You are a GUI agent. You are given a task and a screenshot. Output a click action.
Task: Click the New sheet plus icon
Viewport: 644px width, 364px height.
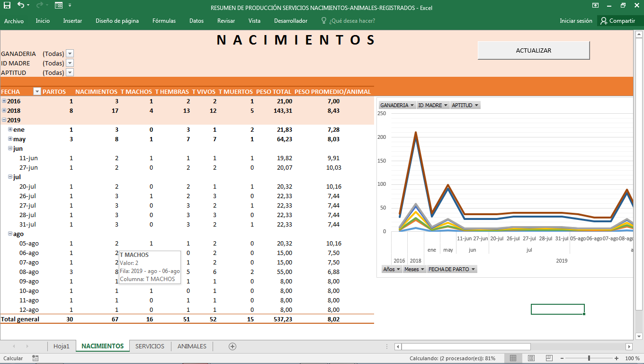233,346
